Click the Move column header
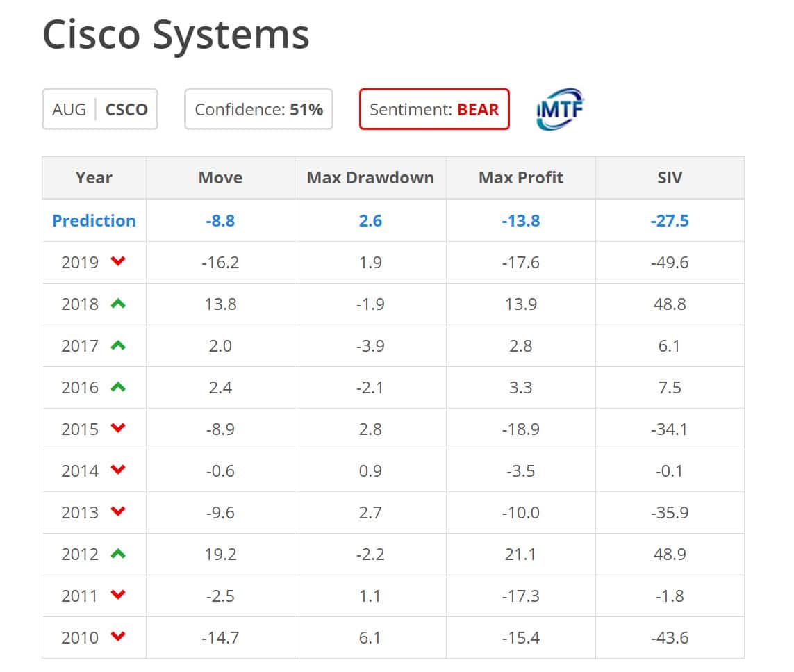Screen dimensions: 794x672 220,178
